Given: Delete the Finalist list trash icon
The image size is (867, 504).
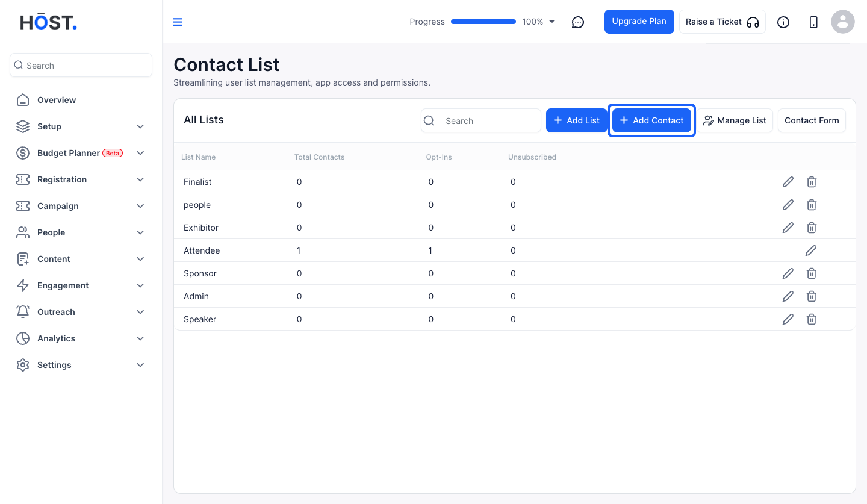Looking at the screenshot, I should [812, 182].
